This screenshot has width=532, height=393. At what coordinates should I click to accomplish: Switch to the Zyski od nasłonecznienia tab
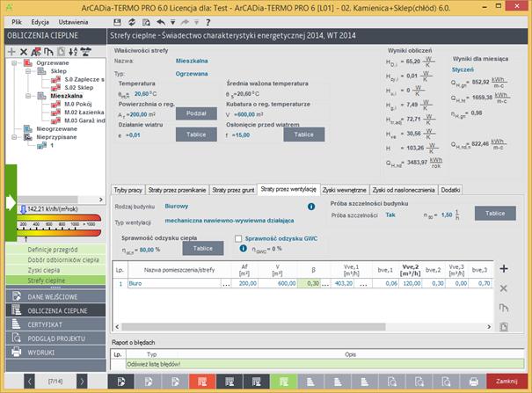pos(404,190)
